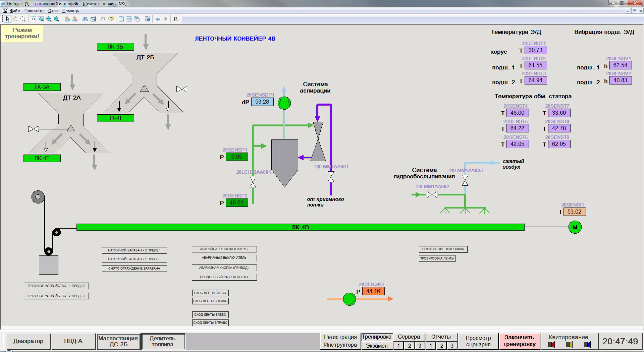644x352 pixels.
Task: Click valve 20LMM1AA002 symbol
Action: (432, 195)
